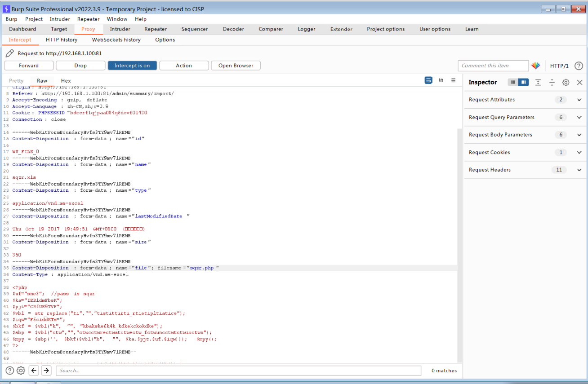Click the Drop button

pos(80,66)
